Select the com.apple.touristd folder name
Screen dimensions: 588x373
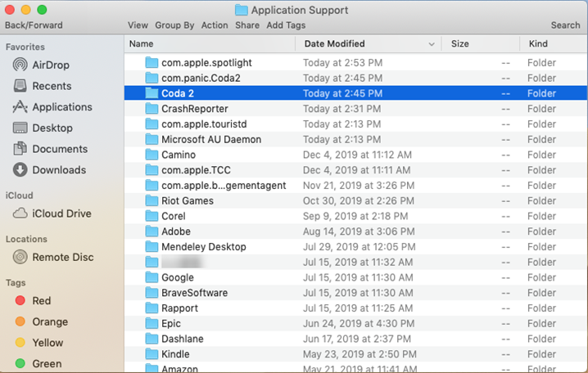point(204,124)
